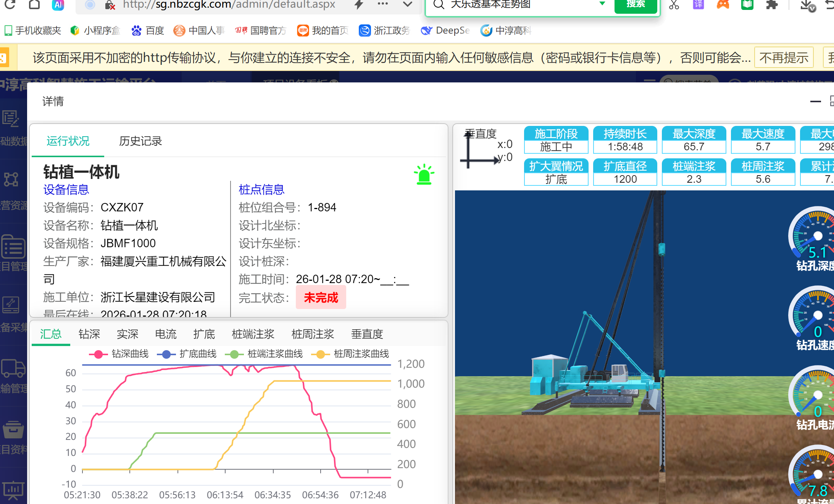Toggle the 扩底曲线 legend series
This screenshot has width=834, height=504.
(x=187, y=354)
